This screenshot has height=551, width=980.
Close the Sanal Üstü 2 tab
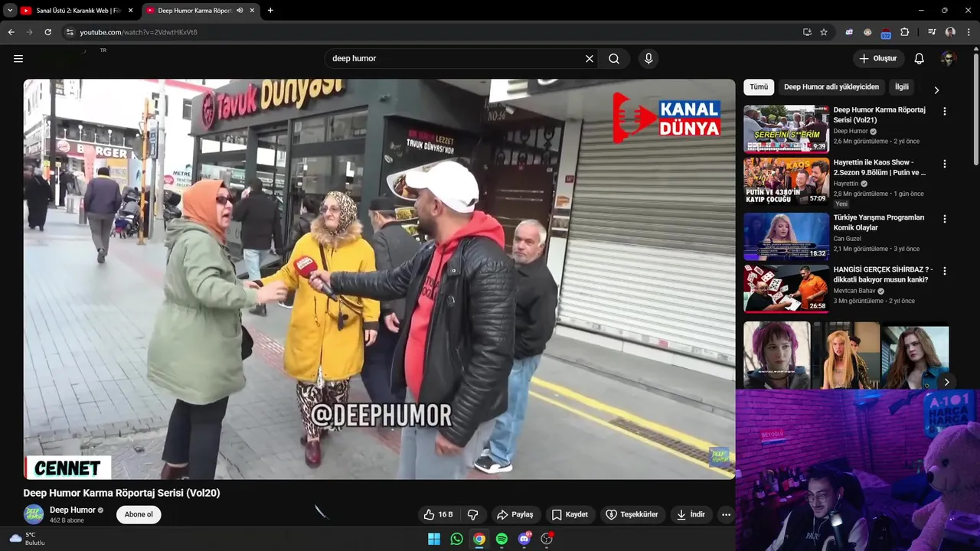click(130, 11)
